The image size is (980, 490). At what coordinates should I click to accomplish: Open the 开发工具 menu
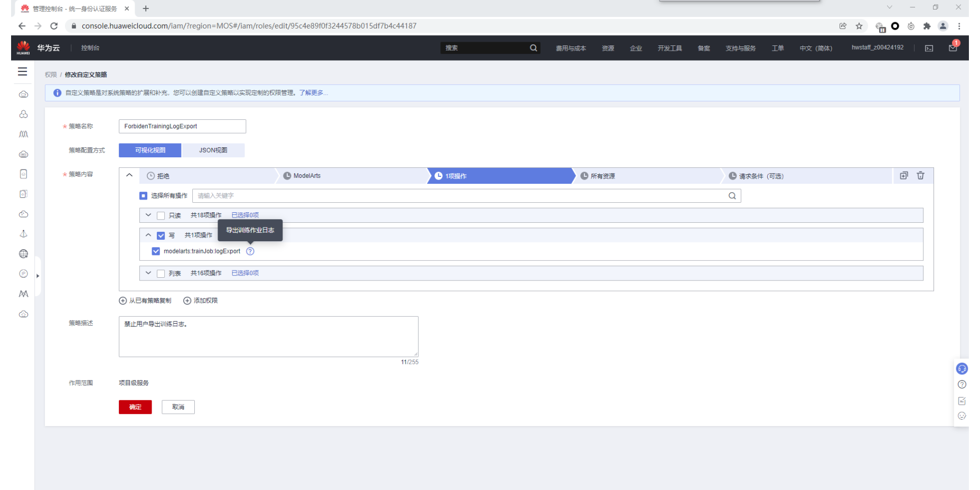[x=670, y=48]
